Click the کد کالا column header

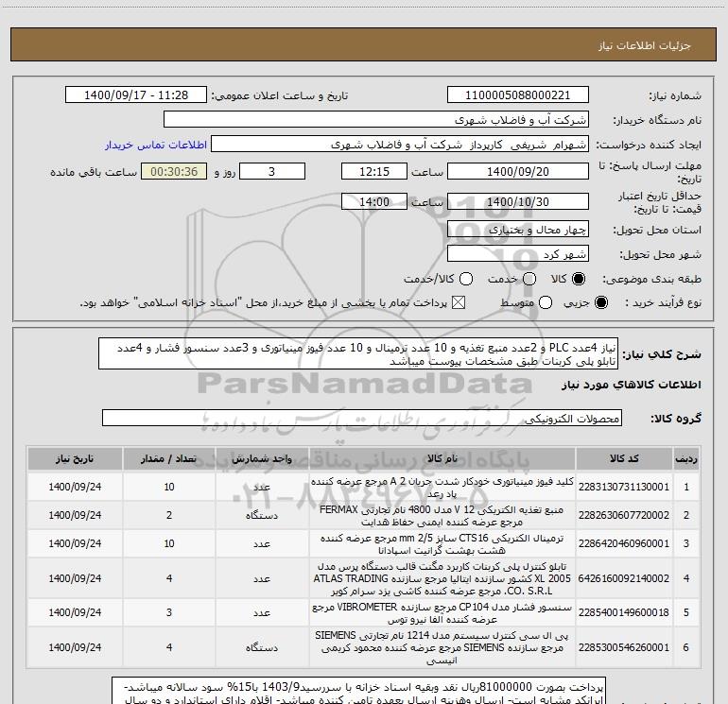[624, 458]
